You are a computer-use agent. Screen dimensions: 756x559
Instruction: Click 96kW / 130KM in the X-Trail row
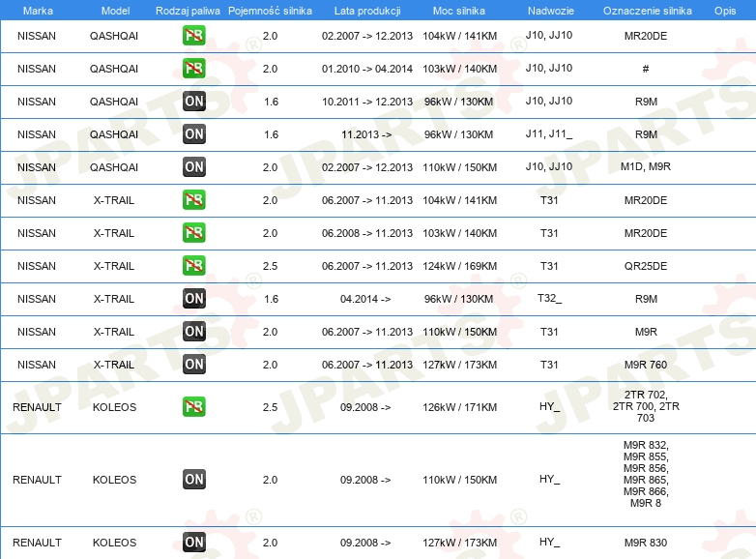pyautogui.click(x=458, y=299)
